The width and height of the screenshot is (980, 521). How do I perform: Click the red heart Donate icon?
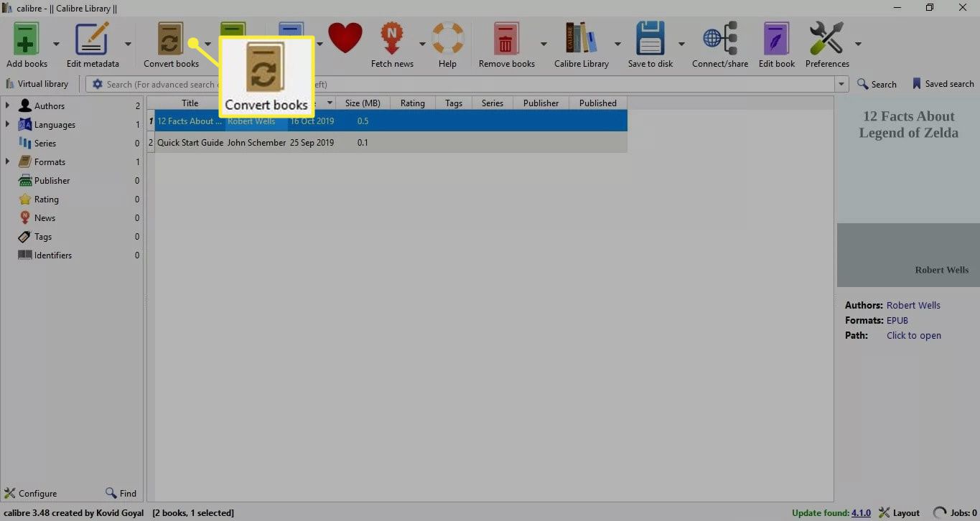tap(345, 38)
